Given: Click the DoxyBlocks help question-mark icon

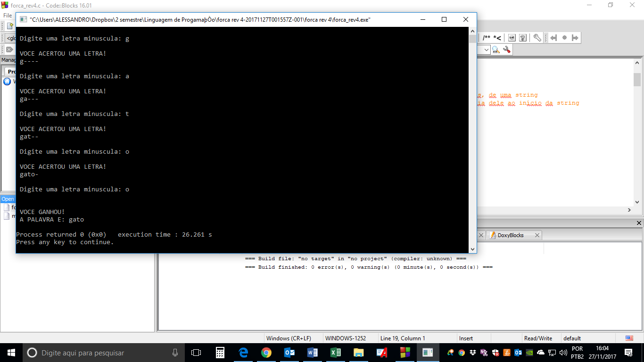Looking at the screenshot, I should 522,38.
